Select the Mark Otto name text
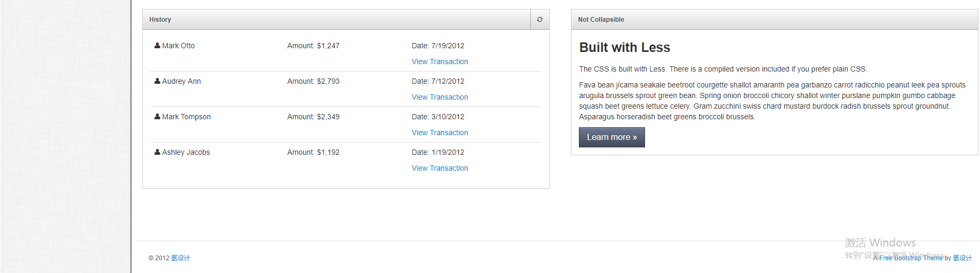This screenshot has height=273, width=980. click(178, 46)
